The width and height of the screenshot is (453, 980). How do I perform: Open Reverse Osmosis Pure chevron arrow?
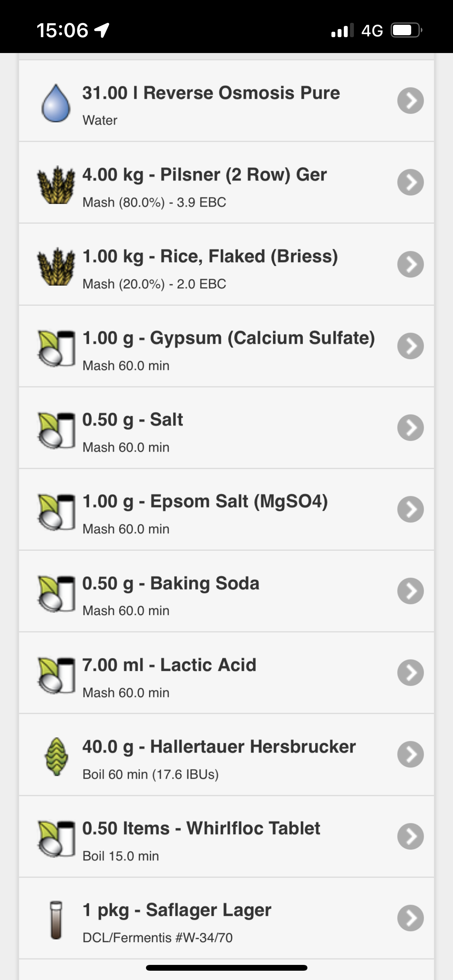[410, 101]
